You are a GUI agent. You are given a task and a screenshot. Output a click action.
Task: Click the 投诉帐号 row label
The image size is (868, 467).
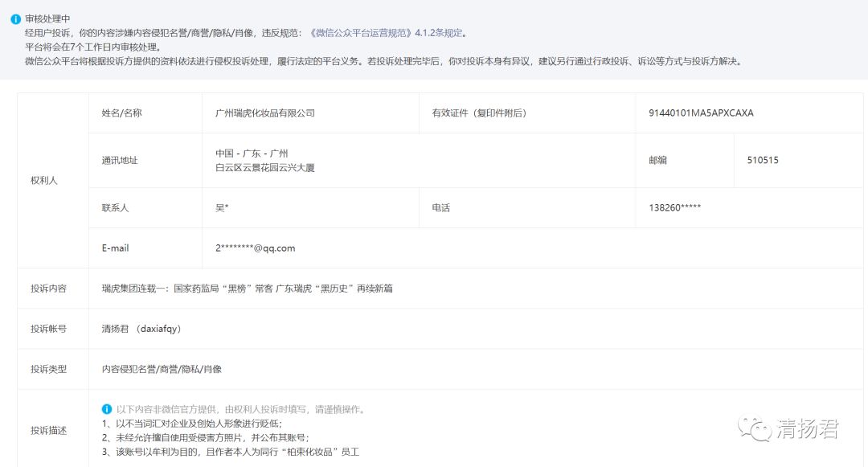49,329
